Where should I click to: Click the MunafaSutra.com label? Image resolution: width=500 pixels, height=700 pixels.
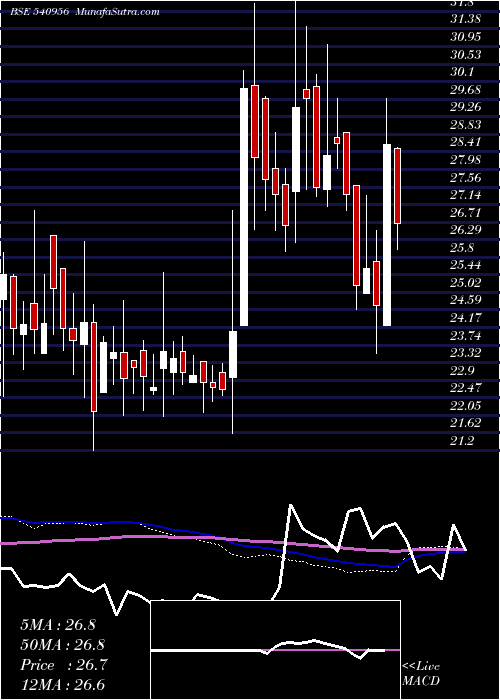click(x=118, y=12)
